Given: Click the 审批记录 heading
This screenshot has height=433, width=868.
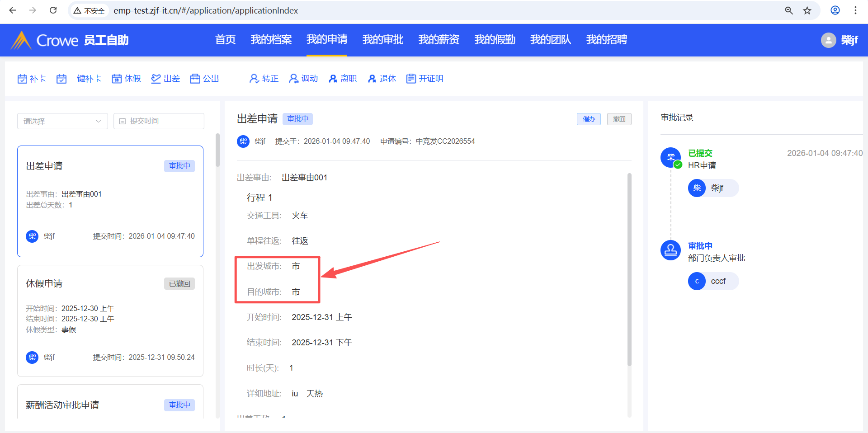Looking at the screenshot, I should tap(677, 118).
